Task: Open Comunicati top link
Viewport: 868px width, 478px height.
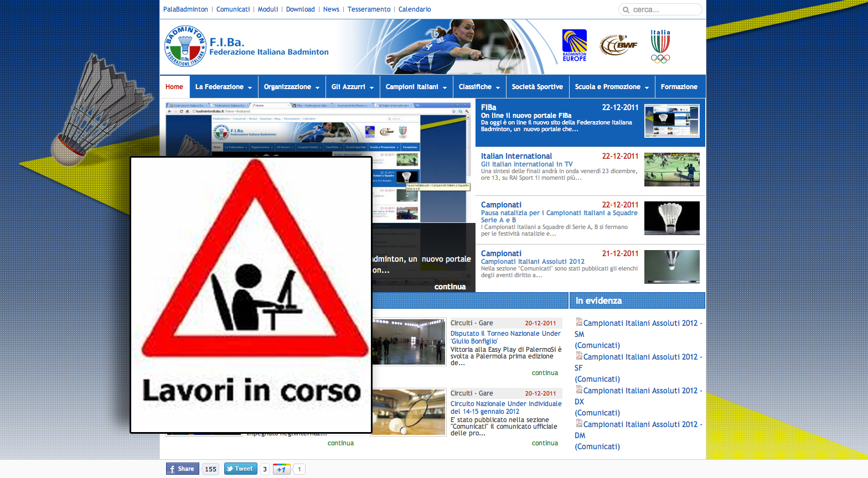Action: coord(233,9)
